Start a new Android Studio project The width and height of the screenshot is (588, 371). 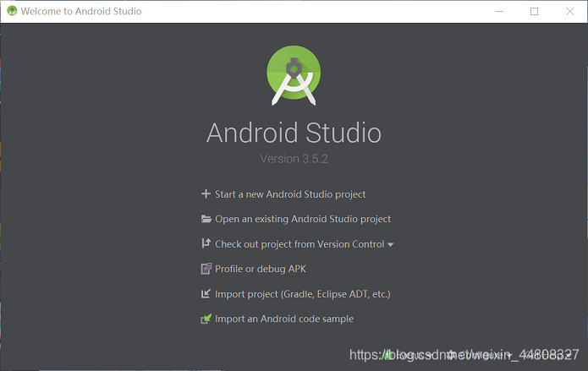click(290, 194)
